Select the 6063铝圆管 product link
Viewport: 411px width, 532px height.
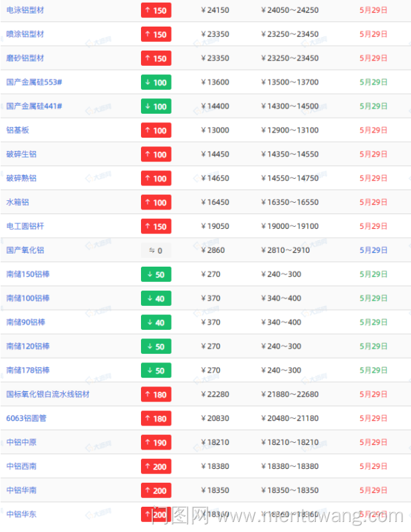(x=27, y=418)
